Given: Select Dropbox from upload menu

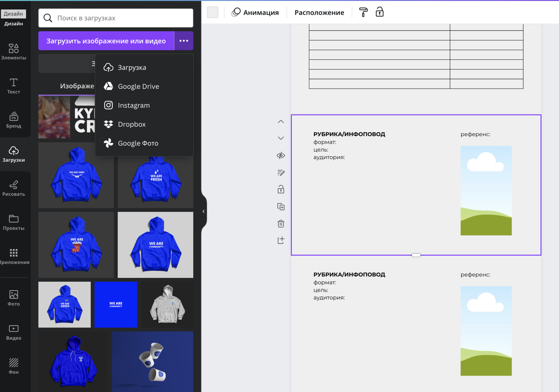Looking at the screenshot, I should pyautogui.click(x=132, y=124).
